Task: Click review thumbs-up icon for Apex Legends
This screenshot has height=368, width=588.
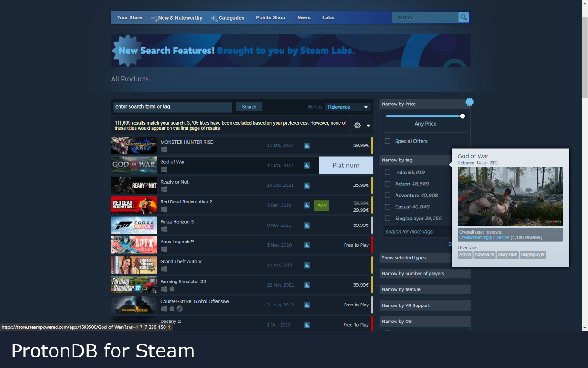Action: pos(306,245)
